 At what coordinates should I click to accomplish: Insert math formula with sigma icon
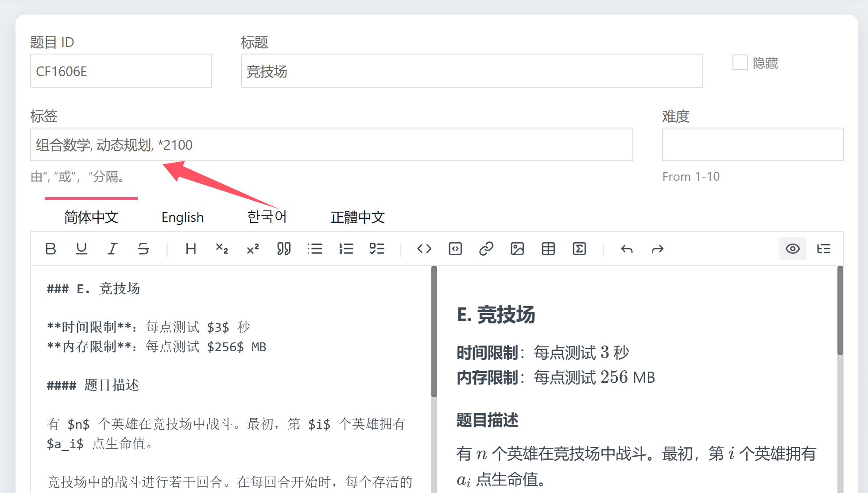click(579, 249)
